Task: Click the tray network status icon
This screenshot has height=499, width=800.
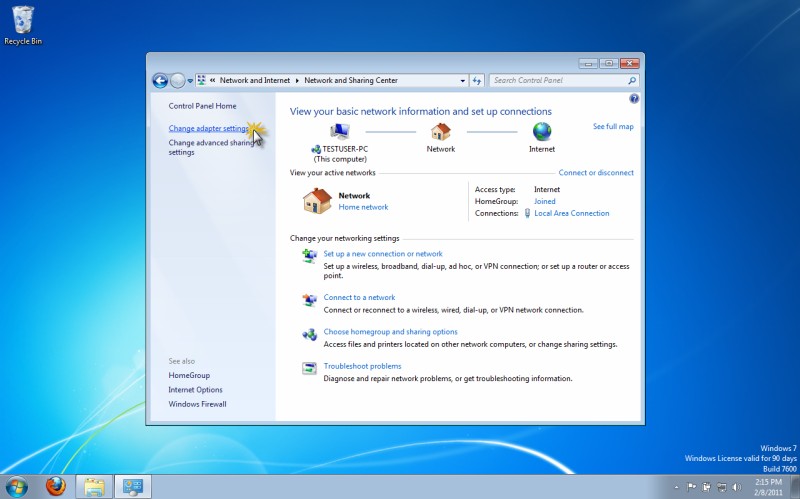Action: (x=721, y=487)
